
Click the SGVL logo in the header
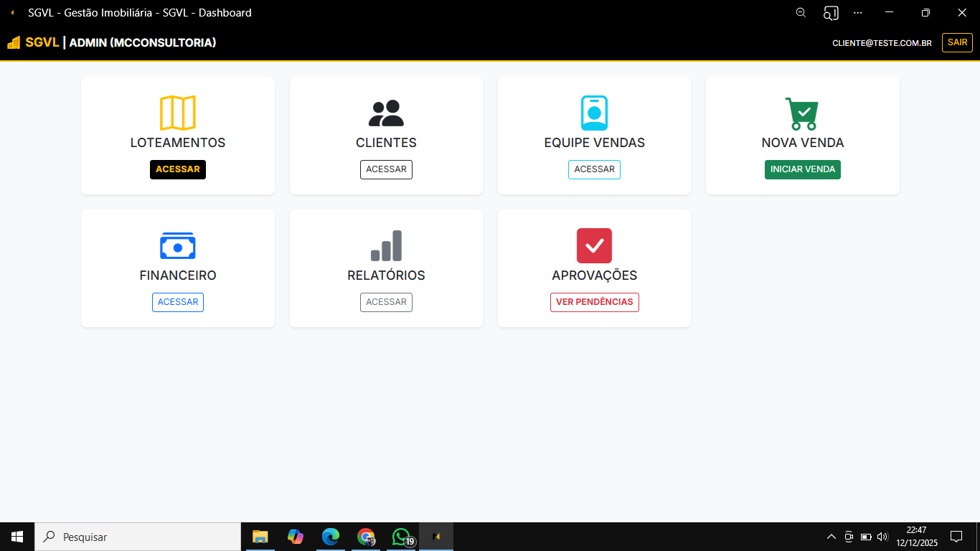click(33, 42)
